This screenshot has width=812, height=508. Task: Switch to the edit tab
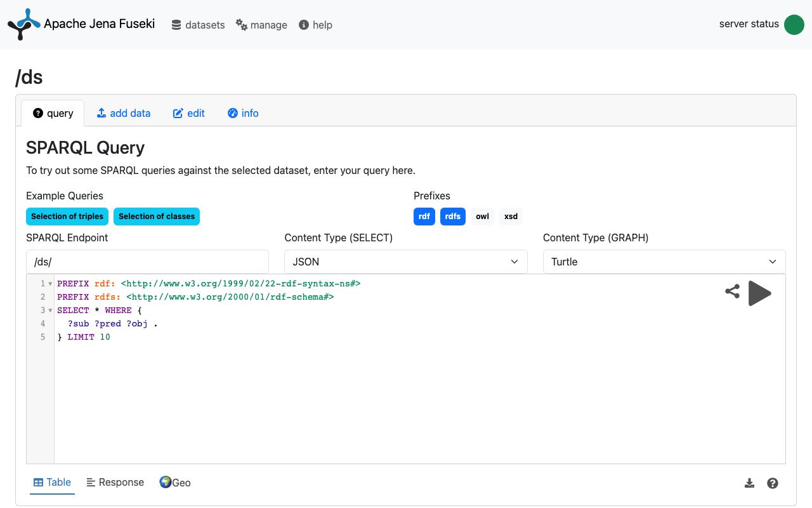189,113
